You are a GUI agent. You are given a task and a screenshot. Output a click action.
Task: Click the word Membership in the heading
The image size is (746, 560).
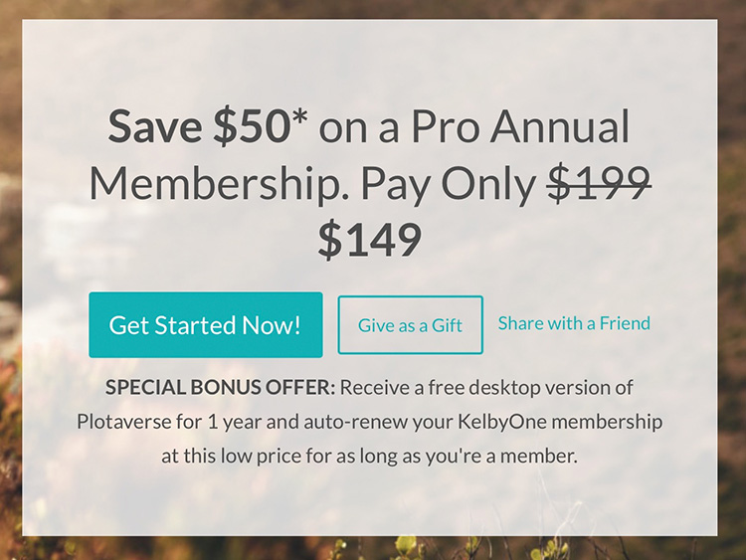(x=220, y=183)
